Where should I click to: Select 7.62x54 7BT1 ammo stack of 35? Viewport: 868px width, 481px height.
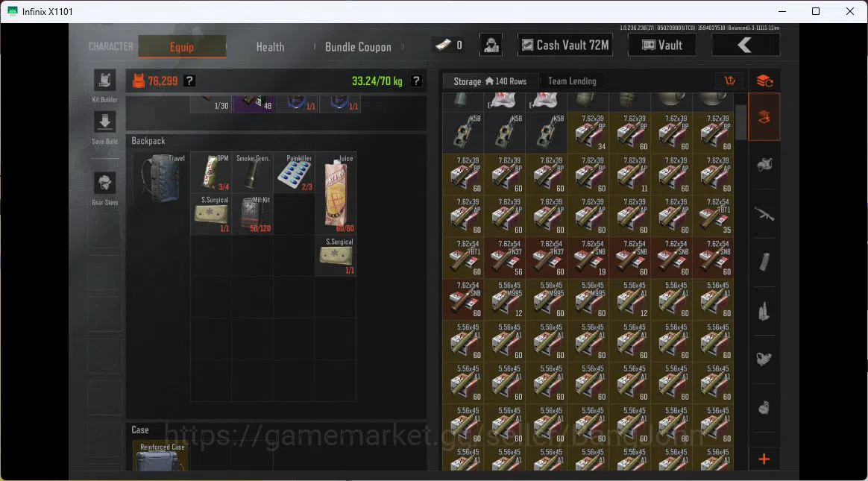(x=713, y=216)
